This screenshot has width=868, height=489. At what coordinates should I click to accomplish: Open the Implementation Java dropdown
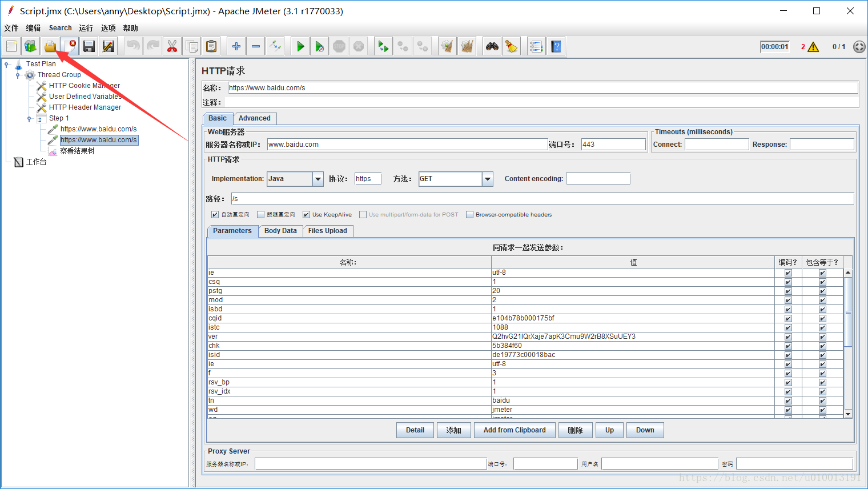(318, 179)
